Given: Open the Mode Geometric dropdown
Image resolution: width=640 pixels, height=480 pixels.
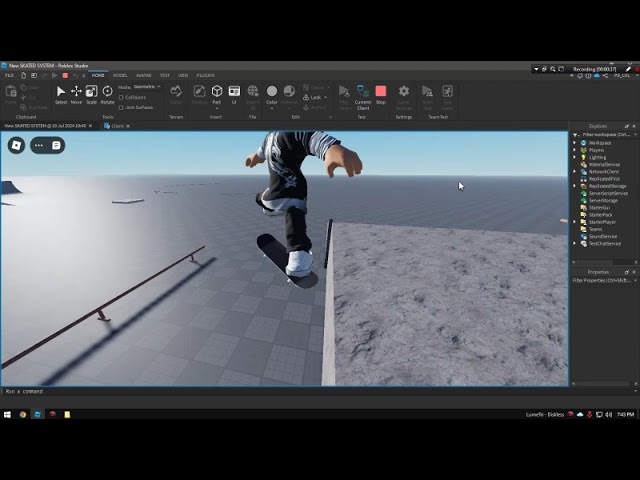Looking at the screenshot, I should tap(147, 87).
